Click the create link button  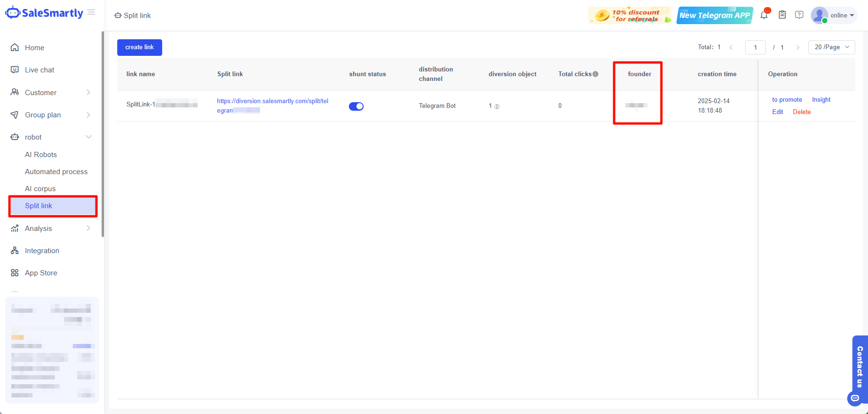139,47
